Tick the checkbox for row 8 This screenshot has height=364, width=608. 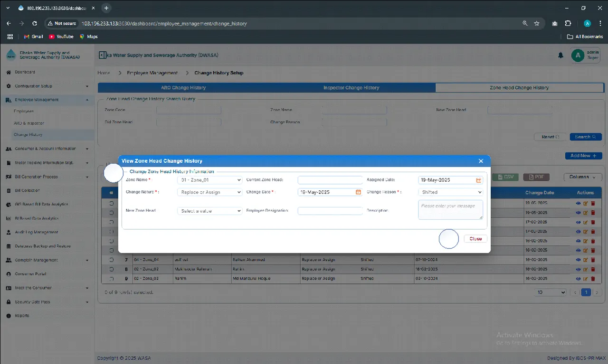[x=112, y=269]
